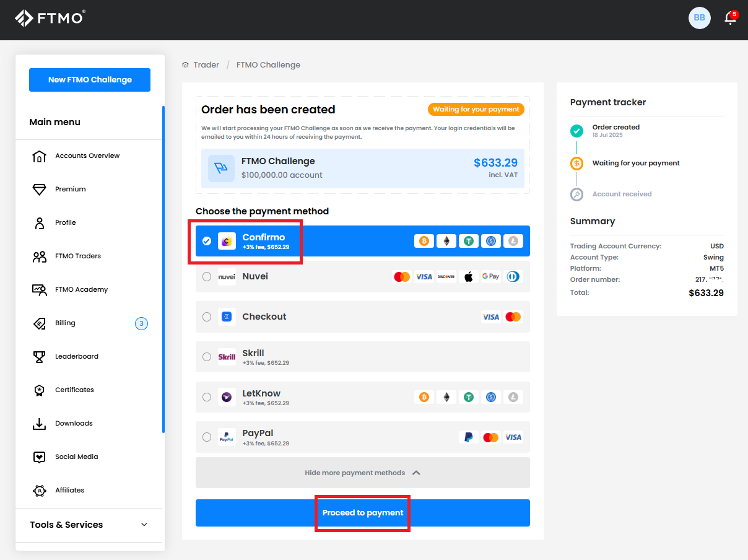Click the Diners Club icon in Nuvei row
The width and height of the screenshot is (748, 560).
(513, 277)
